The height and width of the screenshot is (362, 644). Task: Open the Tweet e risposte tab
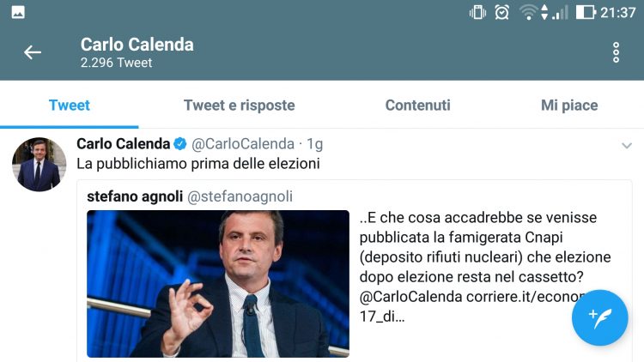[x=239, y=106]
